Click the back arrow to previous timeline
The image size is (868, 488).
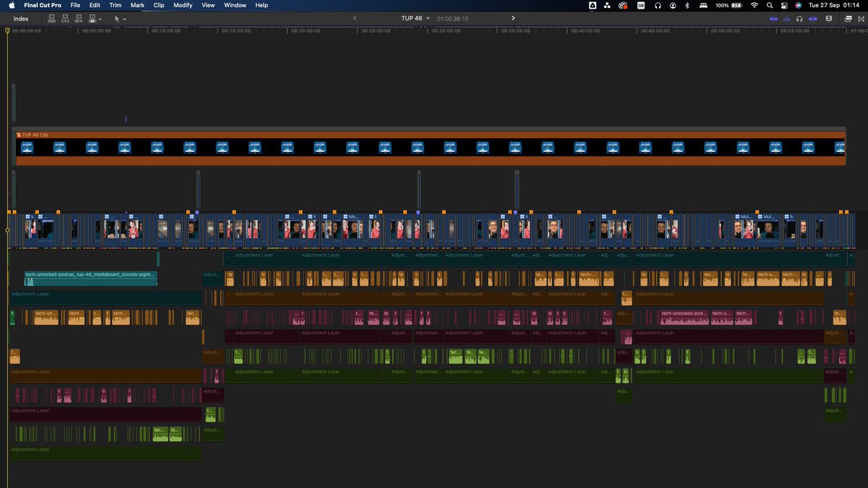[354, 18]
